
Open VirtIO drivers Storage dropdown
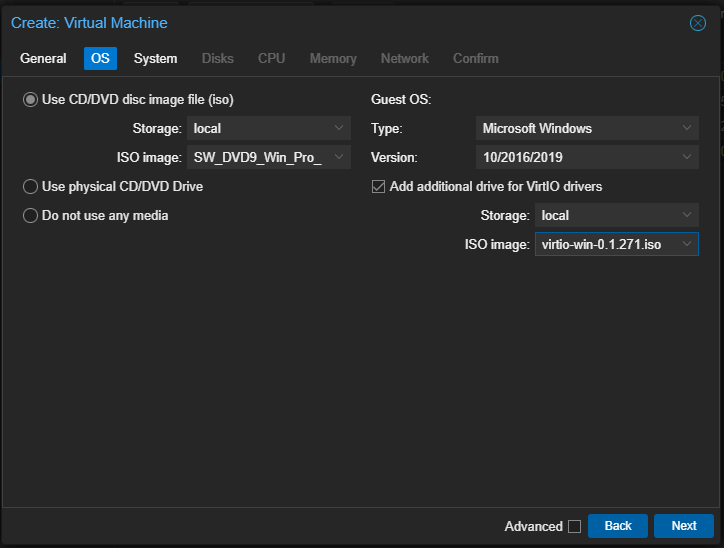686,216
